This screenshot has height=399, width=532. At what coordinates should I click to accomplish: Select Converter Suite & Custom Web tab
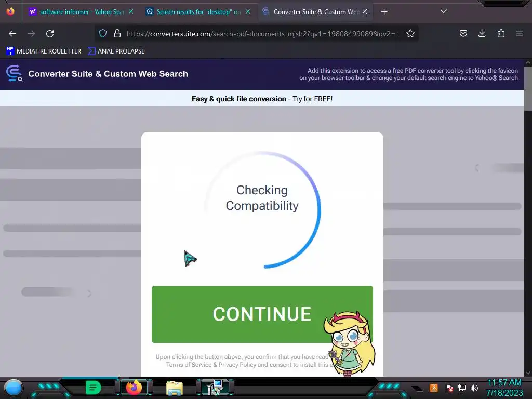click(315, 12)
